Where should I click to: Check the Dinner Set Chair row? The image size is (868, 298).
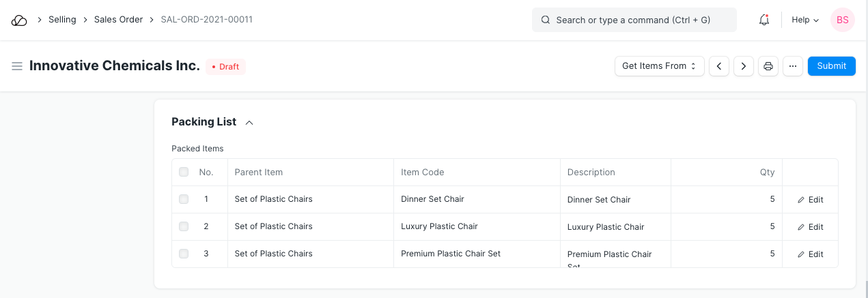pyautogui.click(x=184, y=199)
